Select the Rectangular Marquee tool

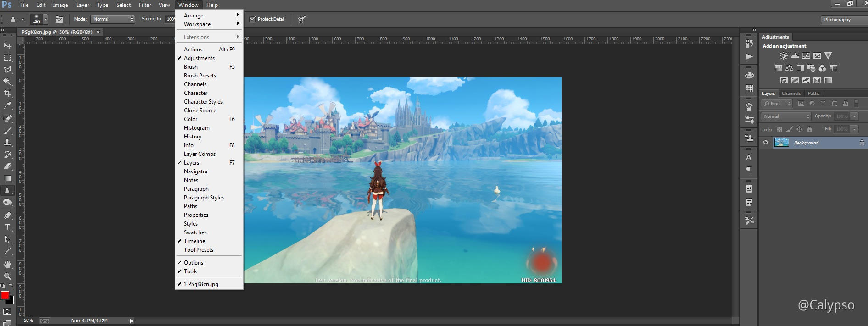[7, 58]
